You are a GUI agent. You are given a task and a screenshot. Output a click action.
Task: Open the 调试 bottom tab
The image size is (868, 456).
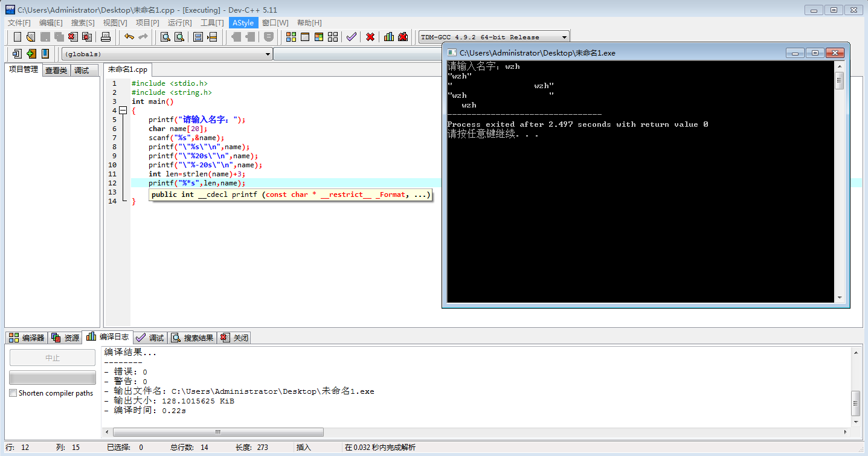pyautogui.click(x=150, y=338)
